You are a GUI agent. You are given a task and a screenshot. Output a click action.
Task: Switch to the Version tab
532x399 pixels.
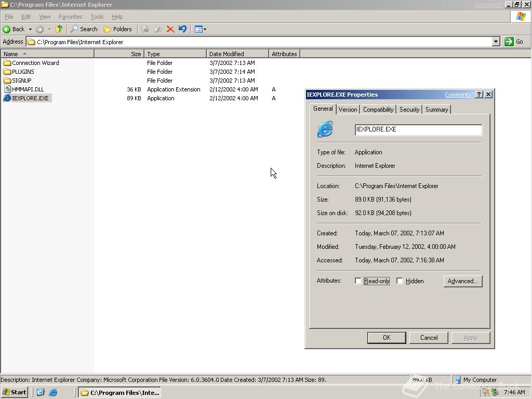tap(348, 110)
